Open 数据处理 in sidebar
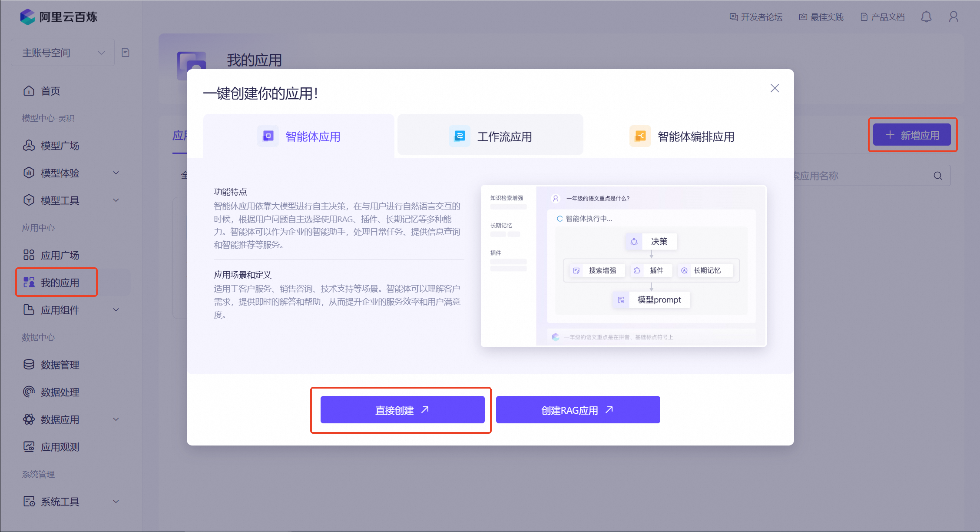Screen dimensions: 980x532 click(x=60, y=392)
